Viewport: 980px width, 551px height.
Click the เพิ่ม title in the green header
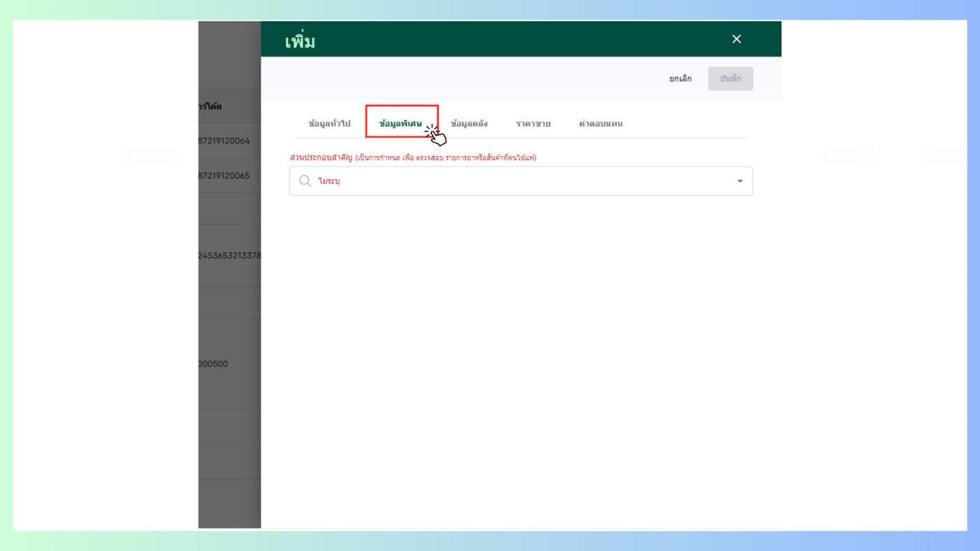tap(300, 41)
